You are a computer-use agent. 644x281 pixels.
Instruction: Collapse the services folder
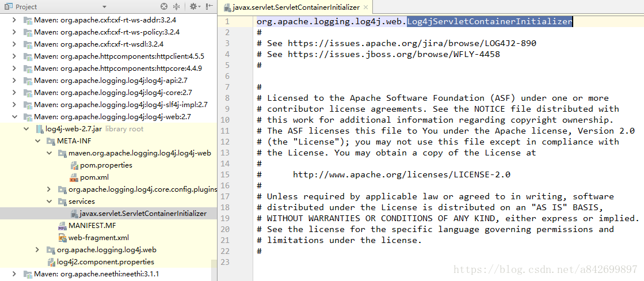(49, 202)
